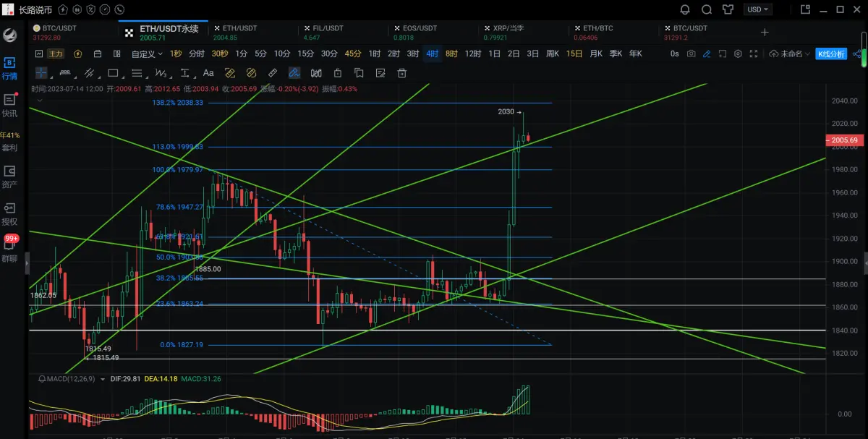Toggle the 主力 indicator button
Viewport: 868px width, 439px height.
[56, 54]
